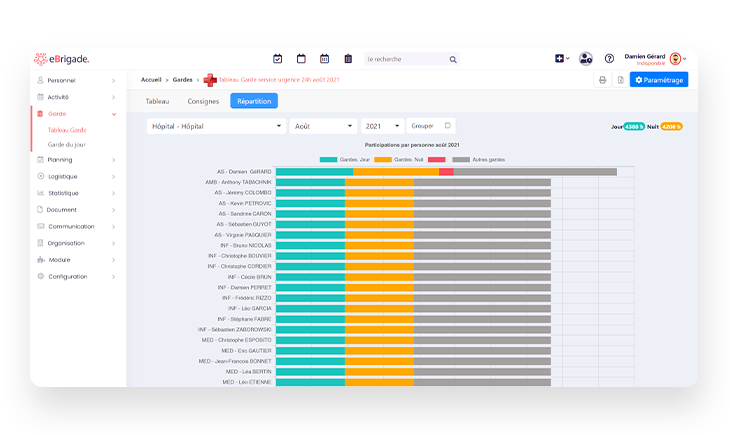Open the calendar-check icon in top bar
The height and width of the screenshot is (435, 730).
tap(277, 59)
